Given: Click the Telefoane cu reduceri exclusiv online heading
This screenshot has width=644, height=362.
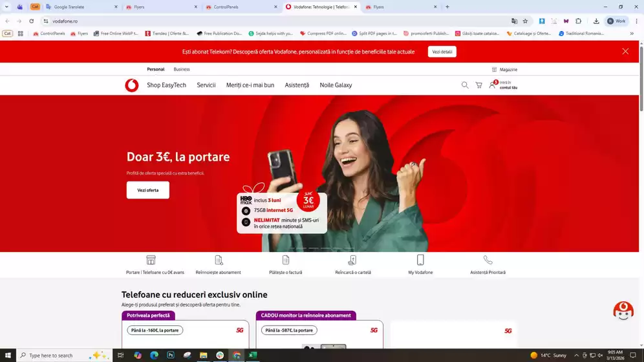Looking at the screenshot, I should [194, 295].
